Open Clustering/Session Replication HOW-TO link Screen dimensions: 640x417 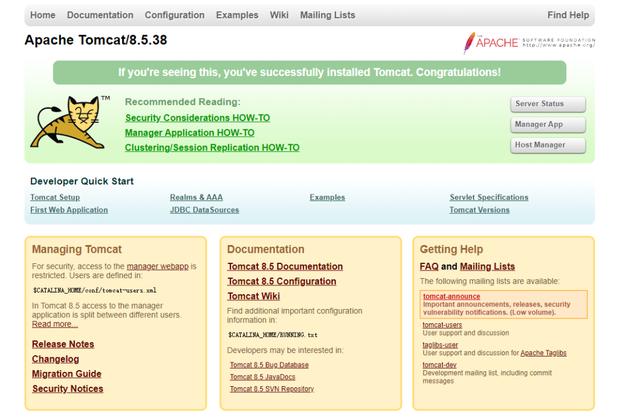(x=212, y=148)
